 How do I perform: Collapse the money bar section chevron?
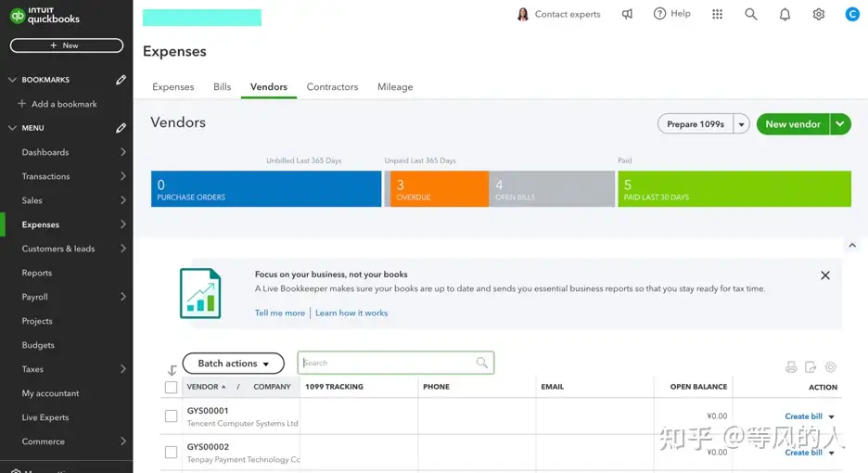(852, 246)
